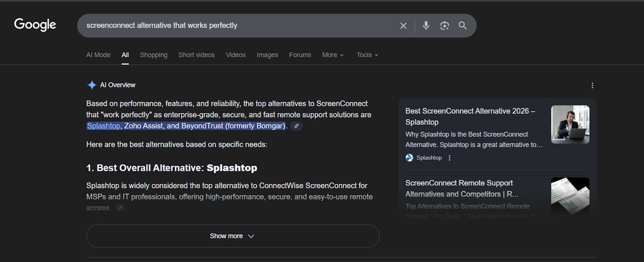Select the Shopping tab
Image resolution: width=644 pixels, height=262 pixels.
tap(153, 55)
